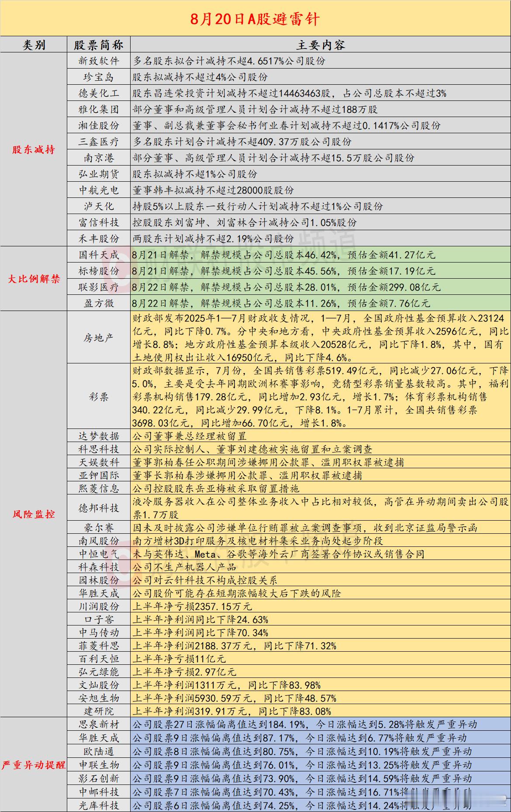This screenshot has width=511, height=812.
Task: Pick the '园林股份' row name
Action: (99, 580)
